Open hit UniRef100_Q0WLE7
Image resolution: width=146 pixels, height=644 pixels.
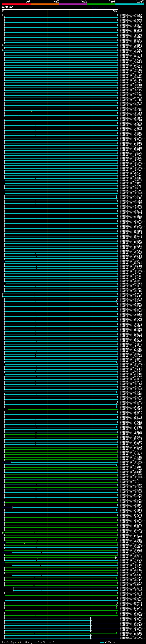pos(131,15)
